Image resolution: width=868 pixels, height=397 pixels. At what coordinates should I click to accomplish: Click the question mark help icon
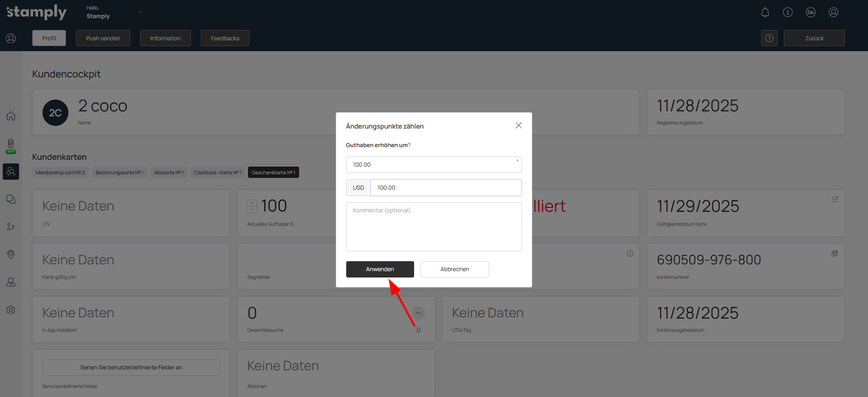[769, 38]
